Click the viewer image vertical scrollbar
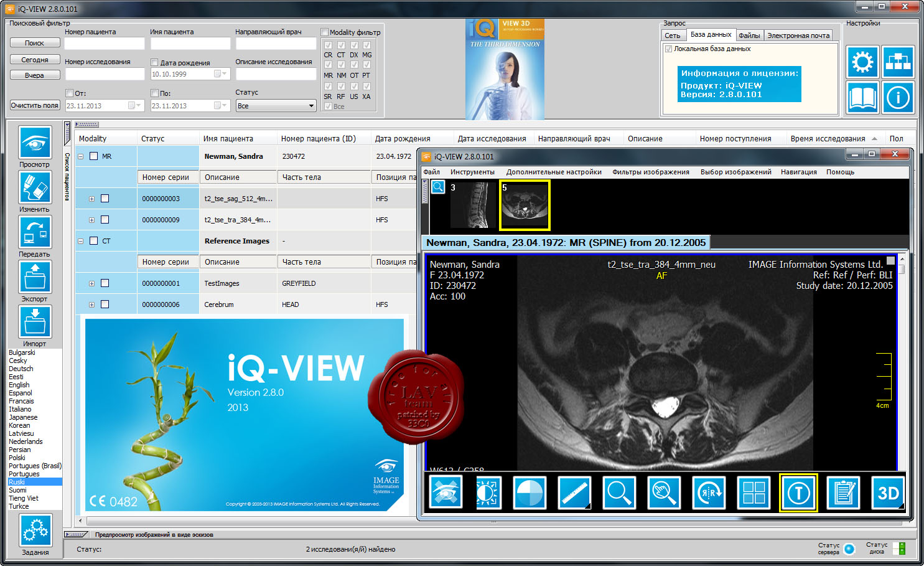The height and width of the screenshot is (566, 924). (x=901, y=361)
